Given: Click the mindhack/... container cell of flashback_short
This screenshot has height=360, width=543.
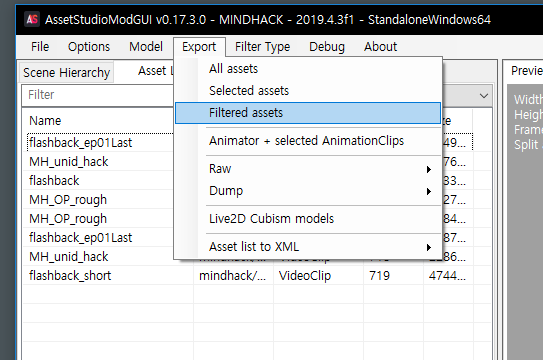Looking at the screenshot, I should point(232,276).
